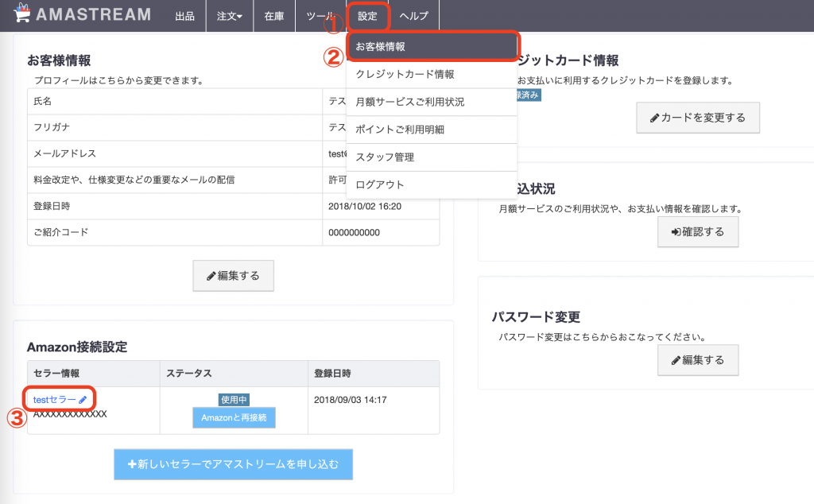This screenshot has height=504, width=814.
Task: Click the registration date 2018/10/02 16:20
Action: coord(364,206)
